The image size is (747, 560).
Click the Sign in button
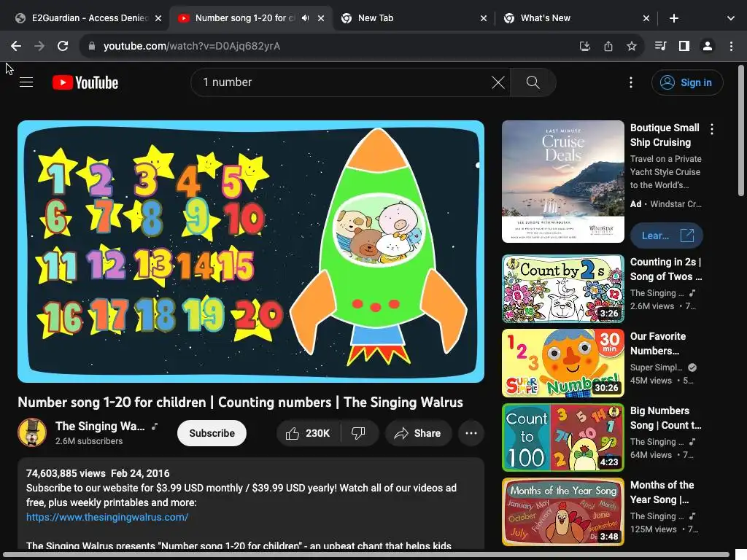coord(687,82)
